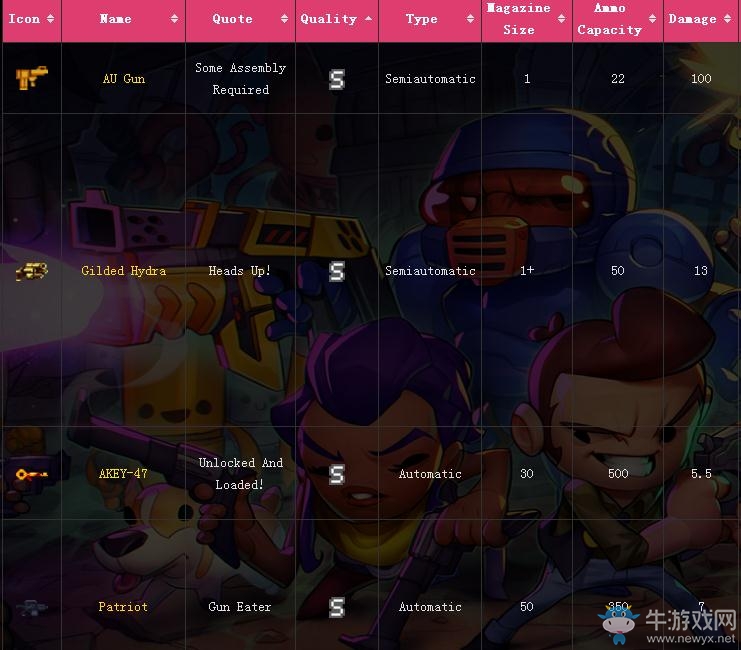741x650 pixels.
Task: Open the Gilded Hydra link
Action: click(123, 271)
